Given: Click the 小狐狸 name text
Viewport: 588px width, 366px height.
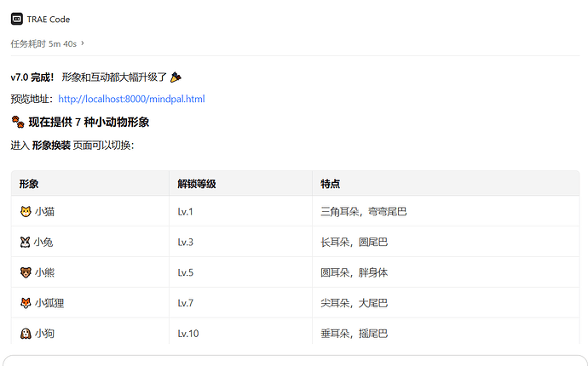Looking at the screenshot, I should coord(49,303).
